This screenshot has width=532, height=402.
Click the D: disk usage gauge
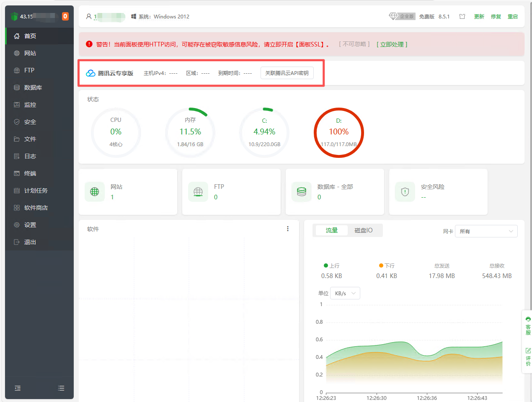pos(338,133)
